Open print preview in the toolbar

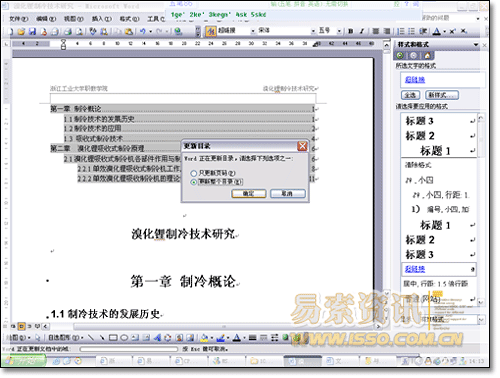[x=79, y=31]
